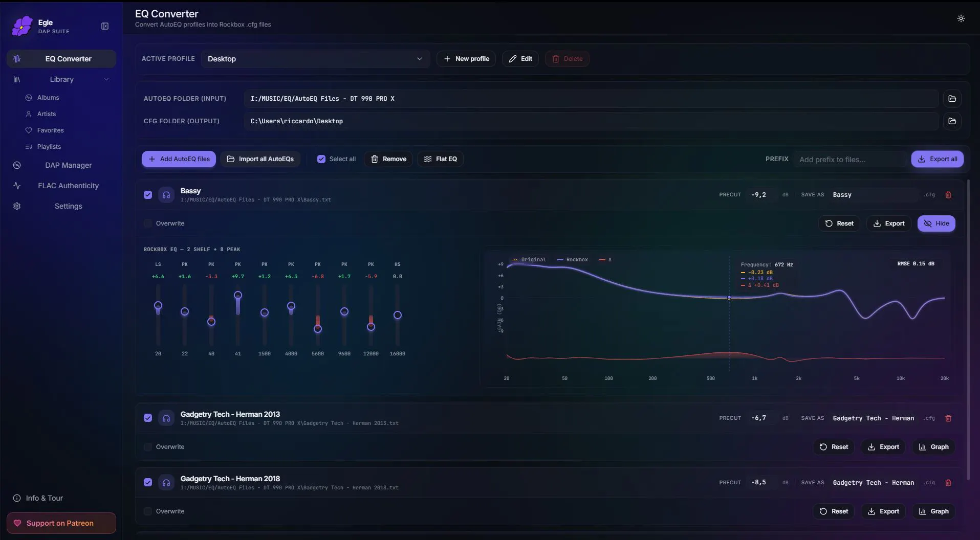
Task: Click the Library books icon
Action: (17, 79)
